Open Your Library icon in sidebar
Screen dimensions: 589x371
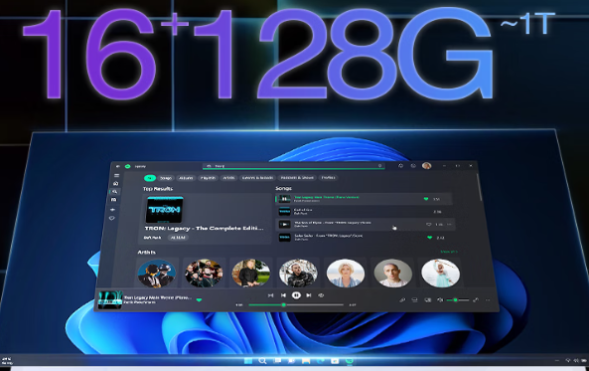click(114, 200)
